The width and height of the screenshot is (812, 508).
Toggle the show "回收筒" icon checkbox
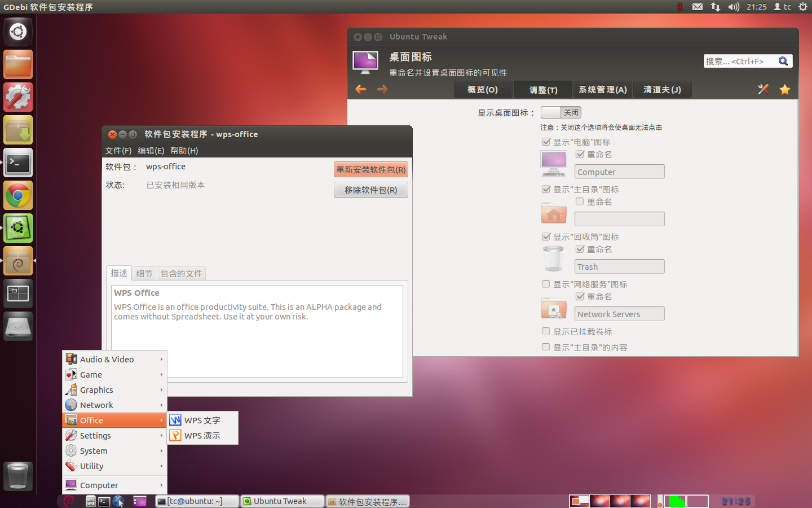[546, 237]
